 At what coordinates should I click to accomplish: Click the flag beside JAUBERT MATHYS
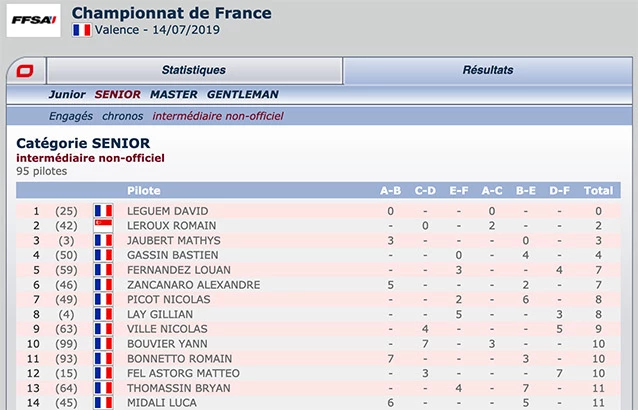103,241
